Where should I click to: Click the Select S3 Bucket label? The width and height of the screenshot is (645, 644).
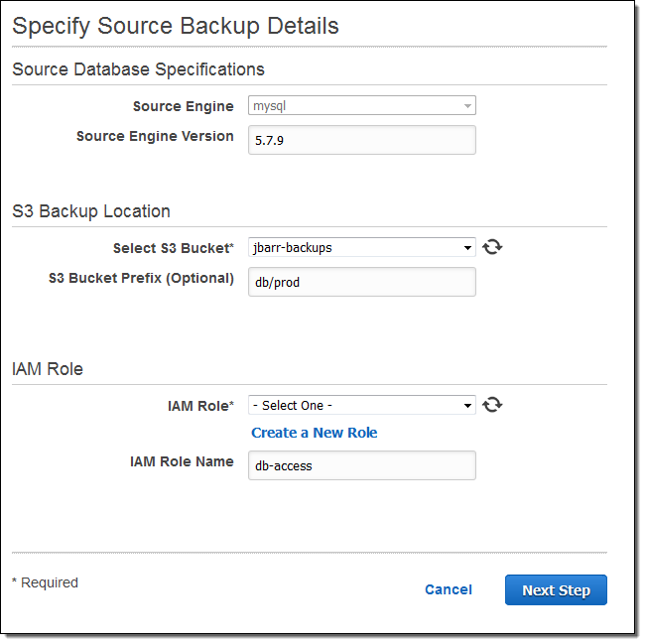pyautogui.click(x=174, y=248)
